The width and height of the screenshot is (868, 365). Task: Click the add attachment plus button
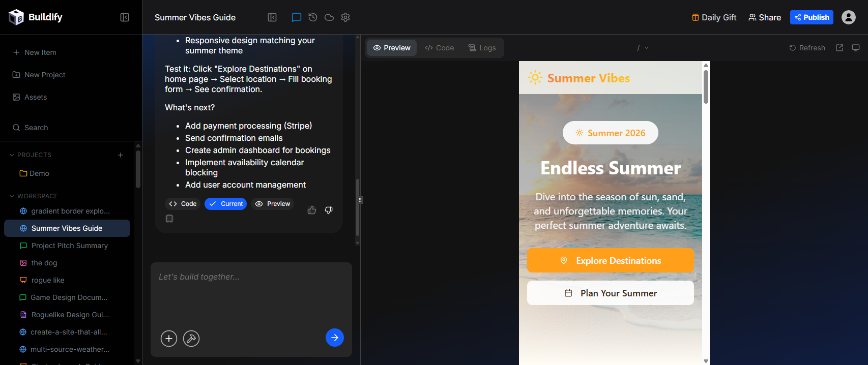(169, 339)
